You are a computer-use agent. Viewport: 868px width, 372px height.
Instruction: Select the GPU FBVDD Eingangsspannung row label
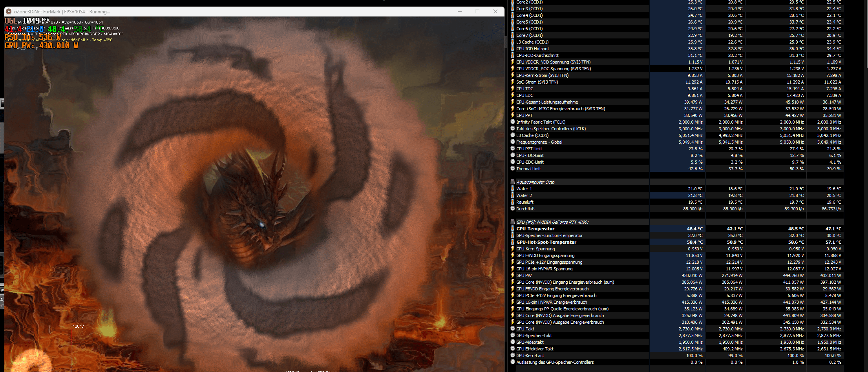(x=545, y=255)
